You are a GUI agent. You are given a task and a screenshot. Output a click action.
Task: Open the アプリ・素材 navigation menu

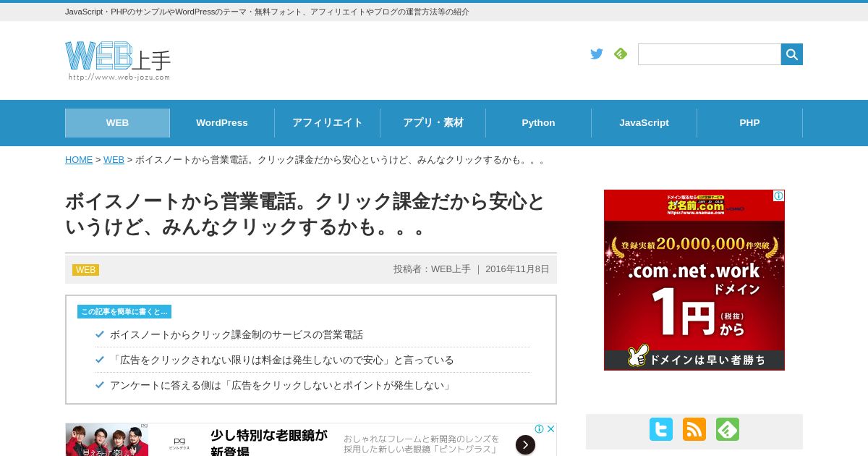[x=433, y=123]
